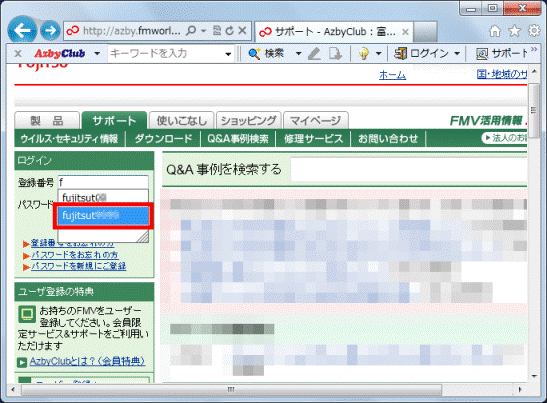Switch to the ショッピング site tab
547x403 pixels.
coord(248,121)
